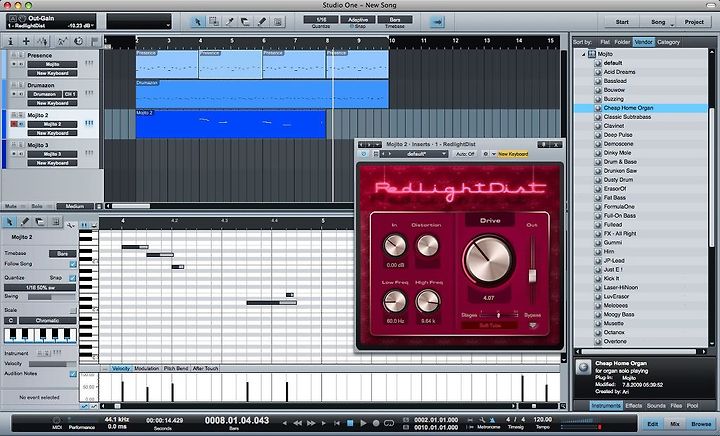This screenshot has height=436, width=720.
Task: Open the Chromatic scale dropdown
Action: (x=48, y=320)
